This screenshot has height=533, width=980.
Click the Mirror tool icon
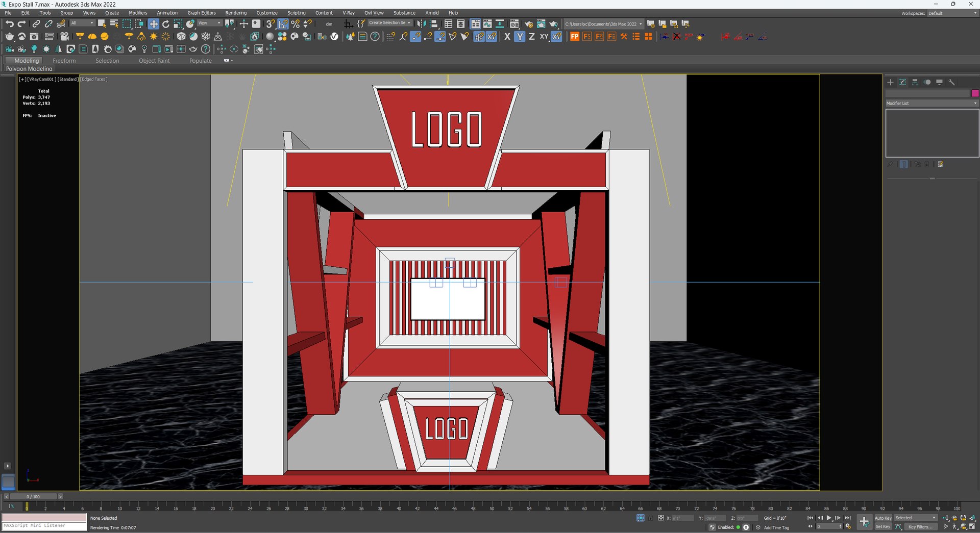(421, 24)
